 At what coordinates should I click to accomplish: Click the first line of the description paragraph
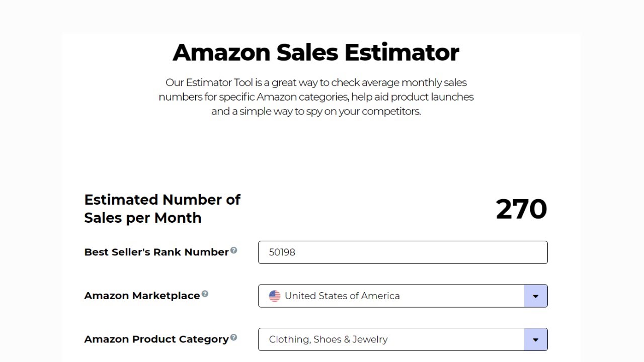tap(316, 82)
